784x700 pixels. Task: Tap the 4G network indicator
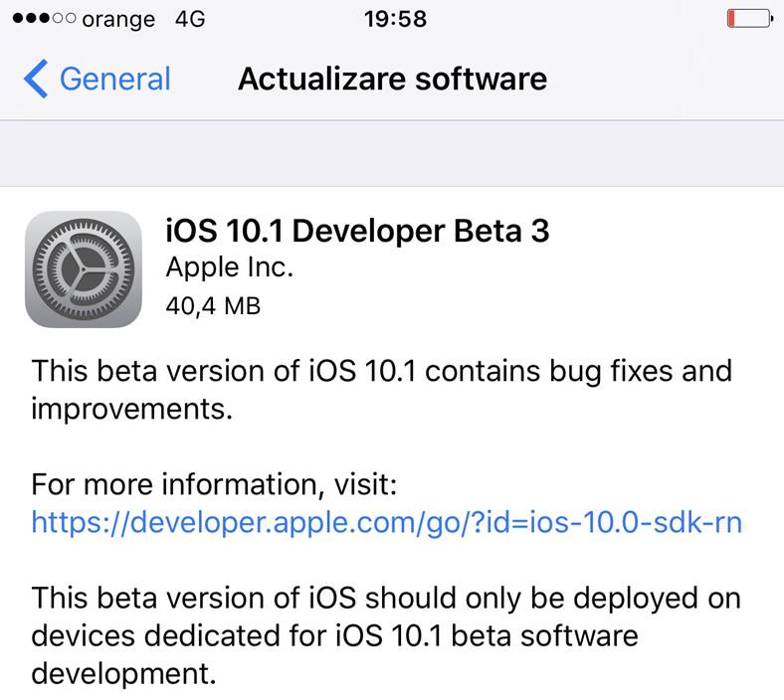tap(189, 19)
